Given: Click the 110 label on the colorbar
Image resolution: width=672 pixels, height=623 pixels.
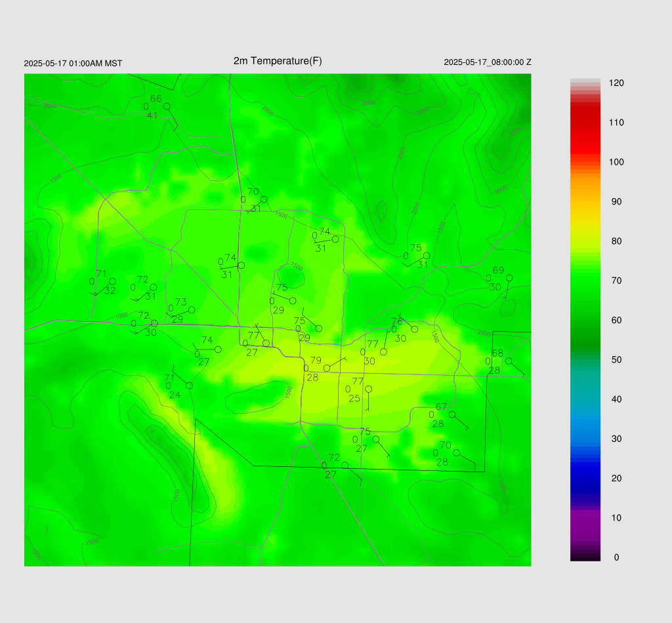Looking at the screenshot, I should pyautogui.click(x=616, y=123).
